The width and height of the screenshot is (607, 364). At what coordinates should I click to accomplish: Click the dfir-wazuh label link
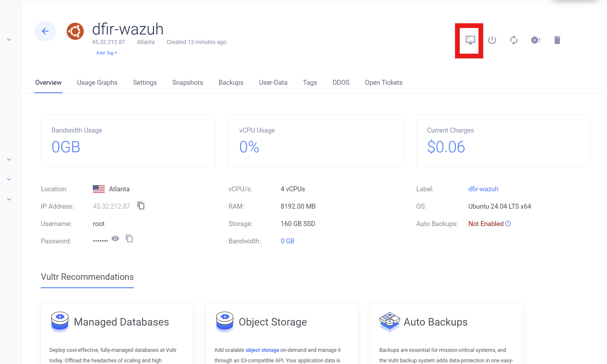tap(483, 189)
